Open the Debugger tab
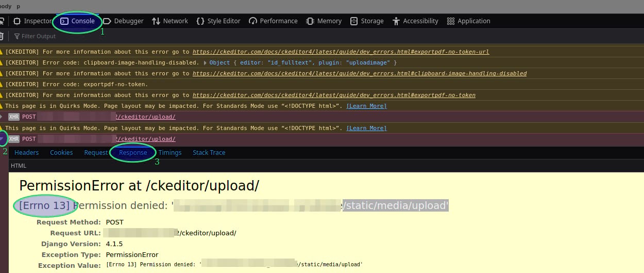 tap(123, 21)
